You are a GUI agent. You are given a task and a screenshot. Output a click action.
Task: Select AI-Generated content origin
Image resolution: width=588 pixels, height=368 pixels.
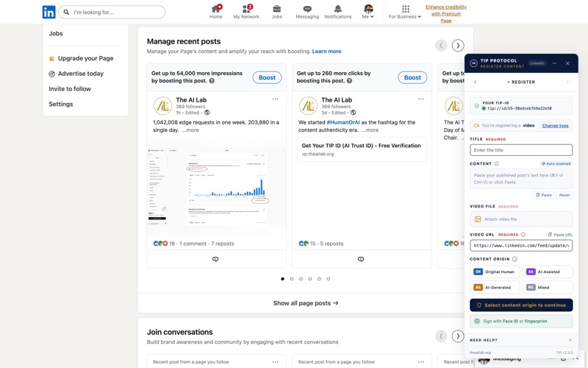[x=495, y=287]
